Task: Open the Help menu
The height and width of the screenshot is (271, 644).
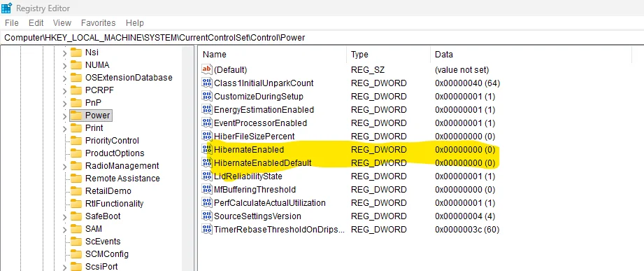Action: coord(135,23)
